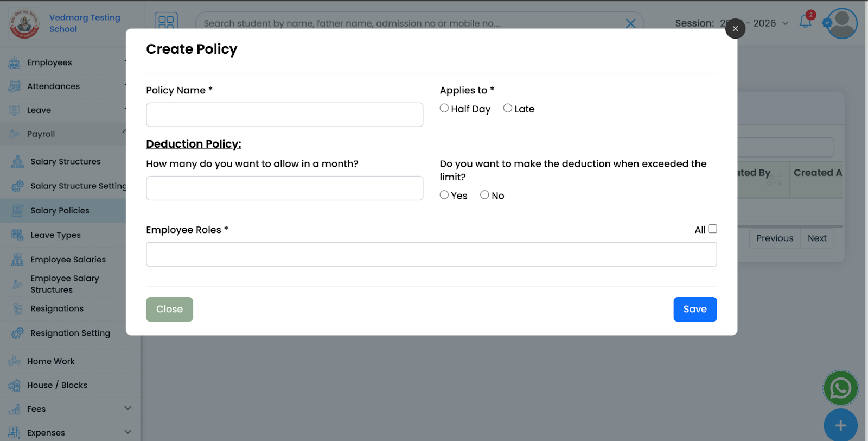This screenshot has width=868, height=441.
Task: Select the Late radio option
Action: 508,108
